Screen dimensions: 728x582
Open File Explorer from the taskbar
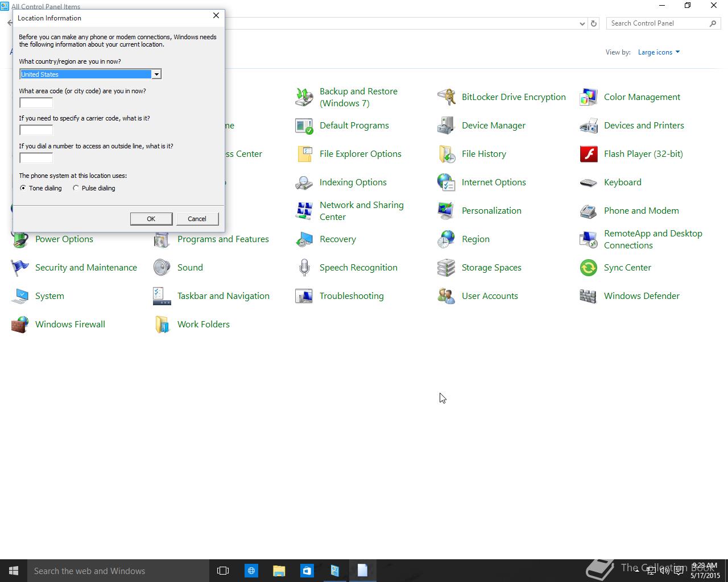279,571
